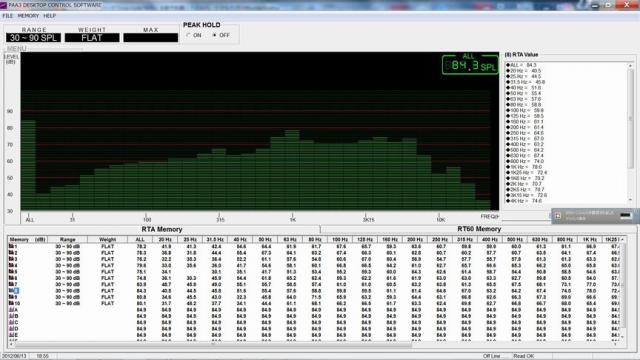The image size is (640, 360).
Task: Select memory slot 10 icon
Action: pos(11,303)
